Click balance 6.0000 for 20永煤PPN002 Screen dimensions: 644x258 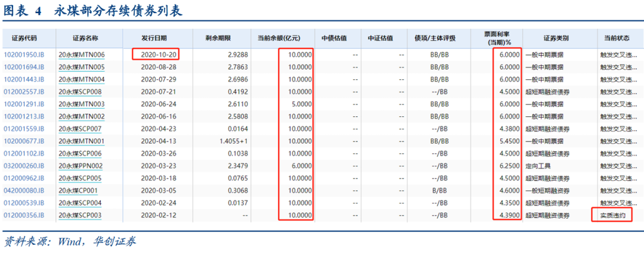(302, 166)
